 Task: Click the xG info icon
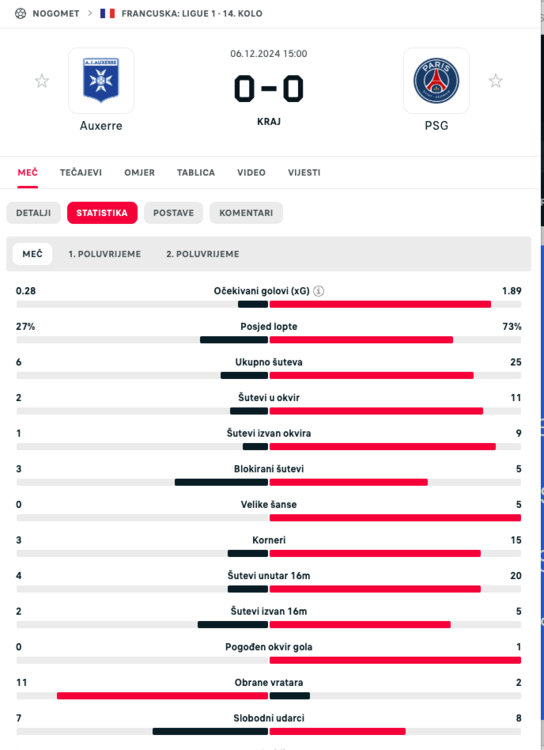coord(318,291)
